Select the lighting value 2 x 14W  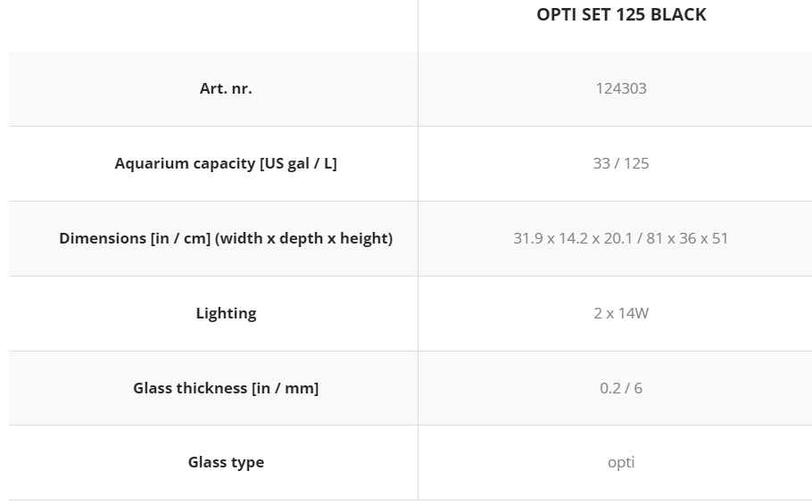pyautogui.click(x=621, y=313)
